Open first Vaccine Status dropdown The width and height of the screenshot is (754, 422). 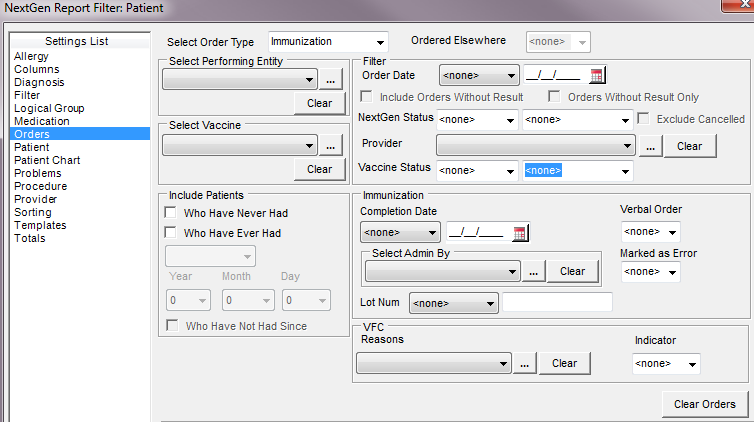click(477, 171)
